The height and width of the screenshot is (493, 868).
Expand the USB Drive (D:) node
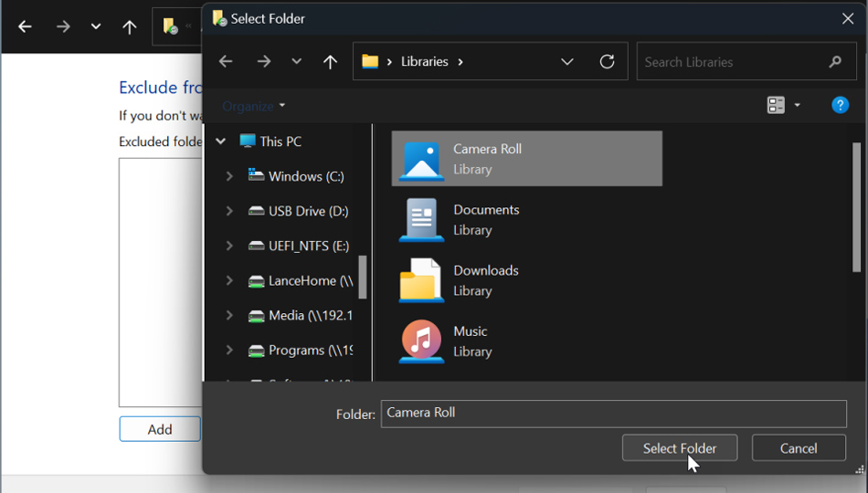(x=229, y=211)
